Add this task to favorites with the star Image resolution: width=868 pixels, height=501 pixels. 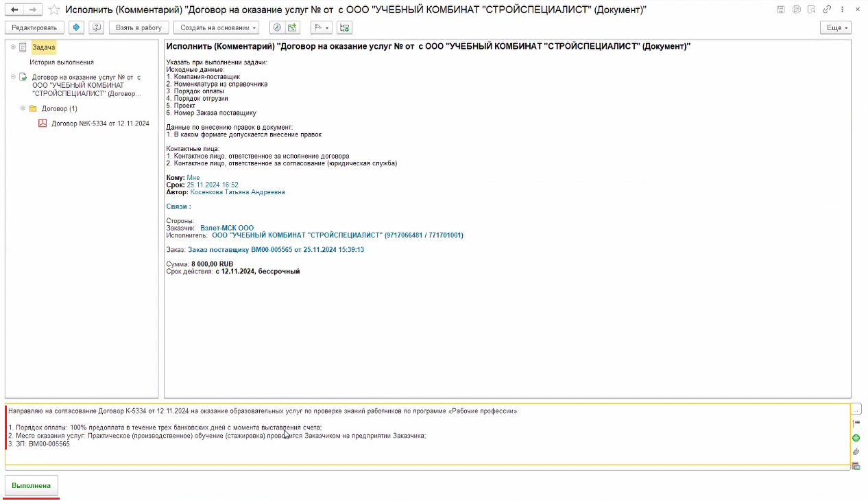54,10
